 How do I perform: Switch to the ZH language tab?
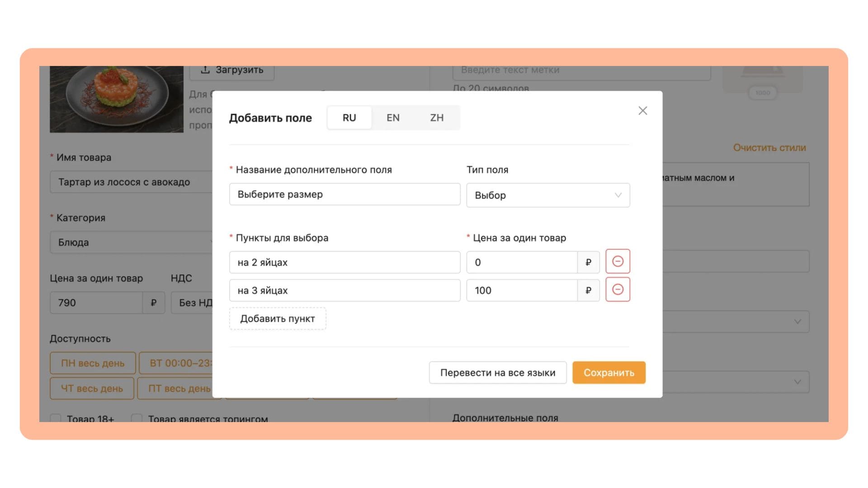point(437,118)
